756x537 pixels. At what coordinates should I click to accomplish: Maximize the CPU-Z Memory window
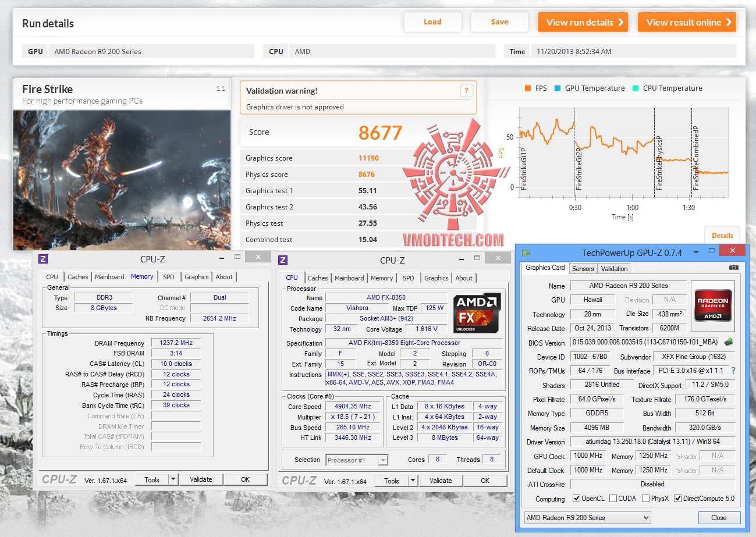pos(237,257)
